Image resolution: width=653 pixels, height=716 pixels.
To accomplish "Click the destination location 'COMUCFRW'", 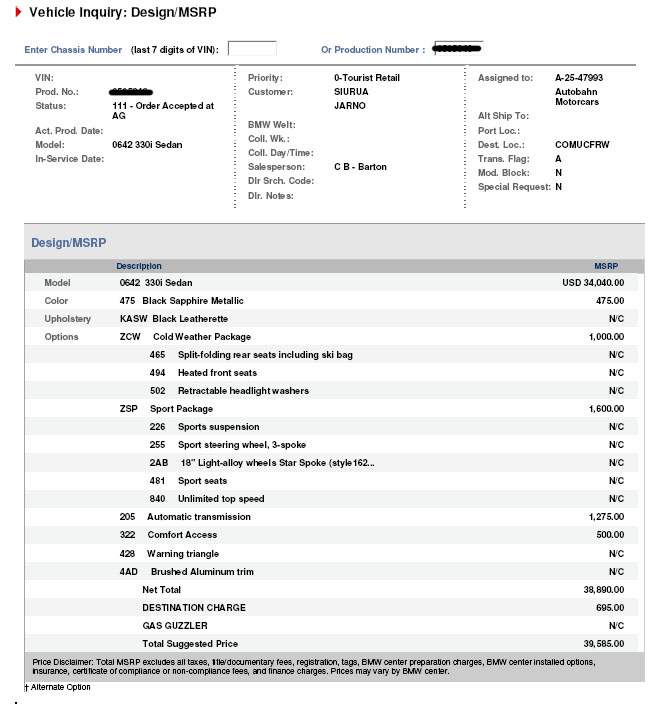I will (582, 145).
